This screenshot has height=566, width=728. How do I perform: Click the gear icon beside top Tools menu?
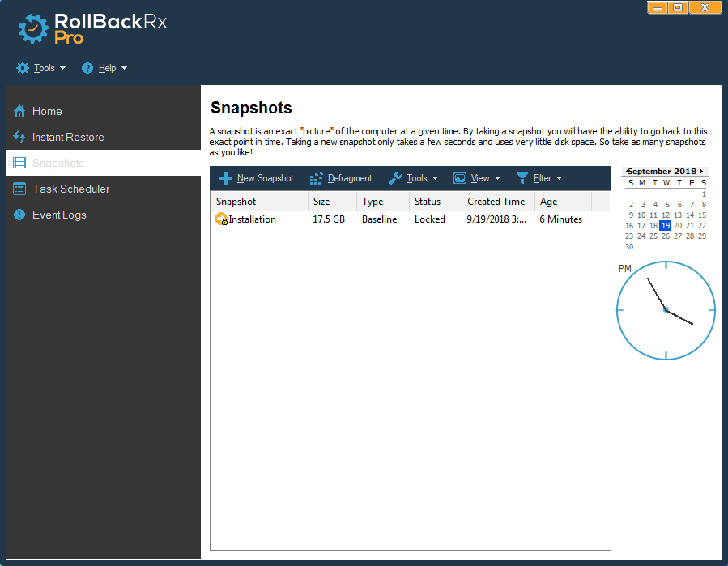pyautogui.click(x=23, y=68)
